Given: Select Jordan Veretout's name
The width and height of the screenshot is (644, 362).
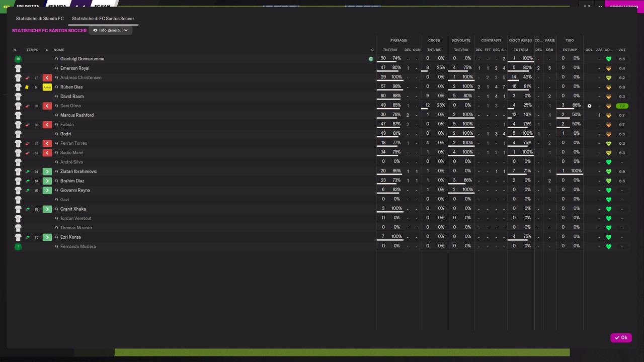Looking at the screenshot, I should point(76,218).
